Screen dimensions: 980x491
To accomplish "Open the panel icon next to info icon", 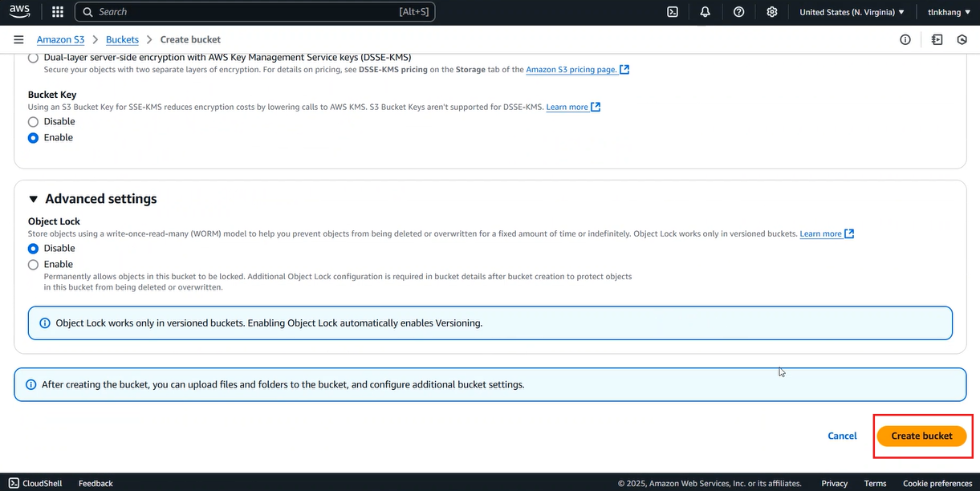I will (x=937, y=39).
